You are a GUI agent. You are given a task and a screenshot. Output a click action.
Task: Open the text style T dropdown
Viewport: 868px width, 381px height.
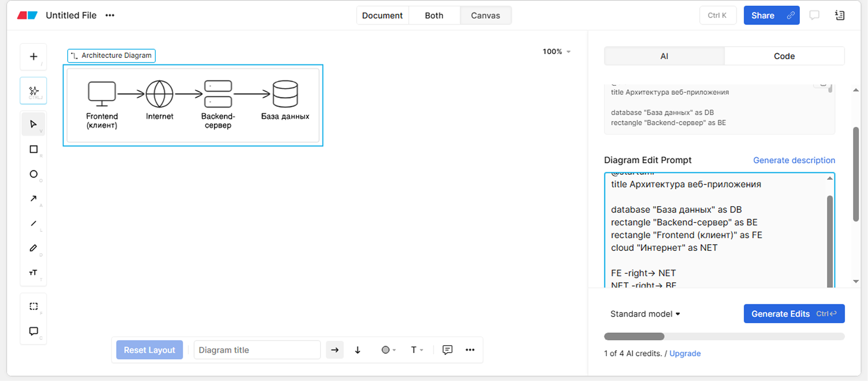[417, 350]
